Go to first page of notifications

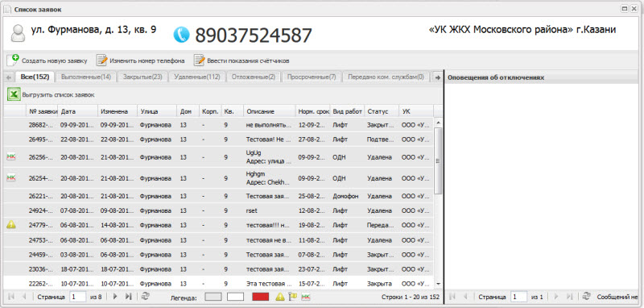pyautogui.click(x=452, y=297)
